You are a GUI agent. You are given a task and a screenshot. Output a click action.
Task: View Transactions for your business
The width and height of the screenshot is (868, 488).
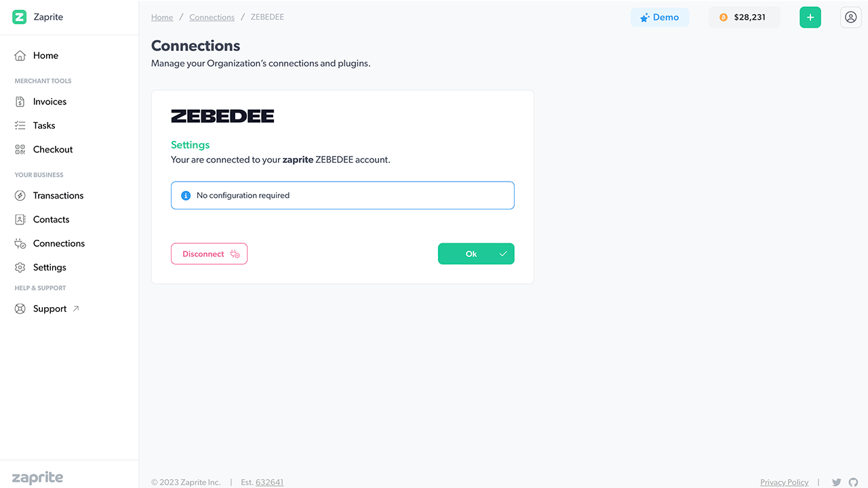point(58,195)
